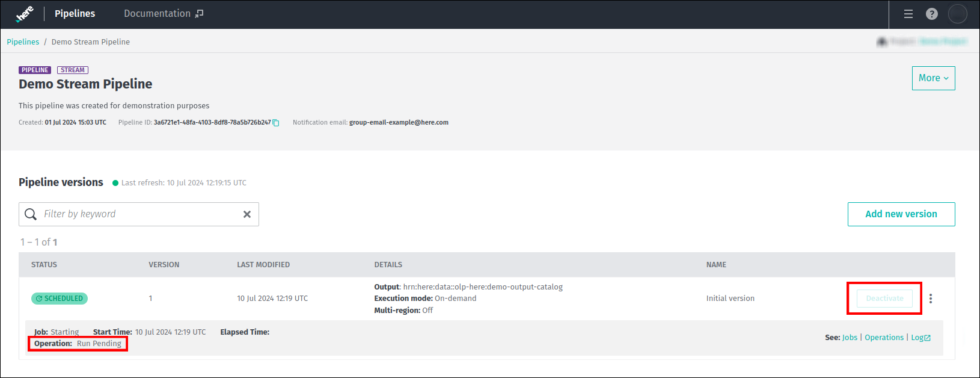Click the notification email group-email-example@here.com
Screen dimensions: 980x378
click(x=399, y=123)
